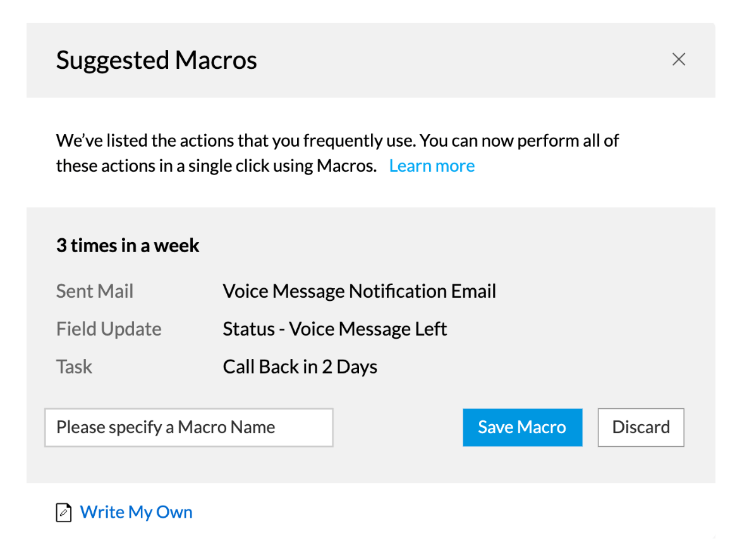Image resolution: width=742 pixels, height=560 pixels.
Task: Open the Write My Own link text
Action: click(x=137, y=512)
